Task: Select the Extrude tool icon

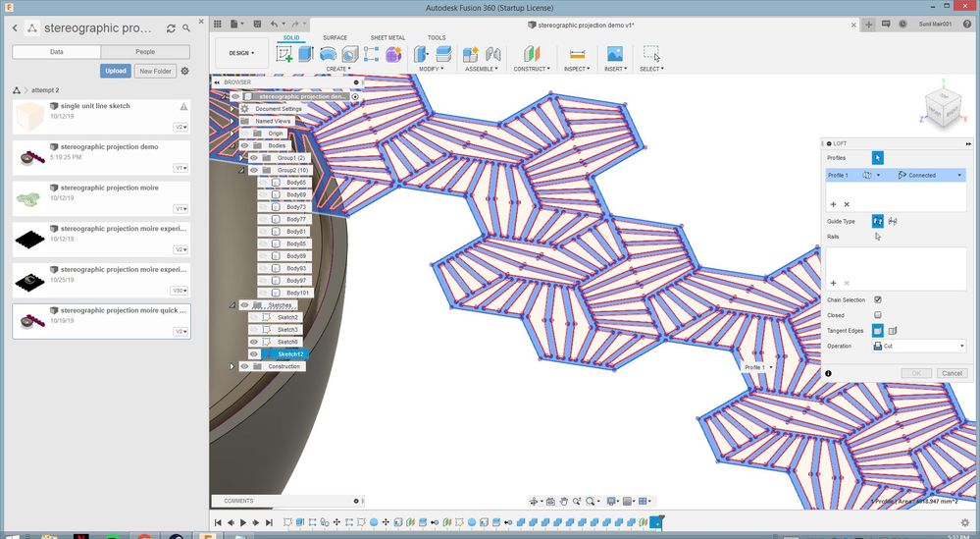Action: pyautogui.click(x=306, y=54)
